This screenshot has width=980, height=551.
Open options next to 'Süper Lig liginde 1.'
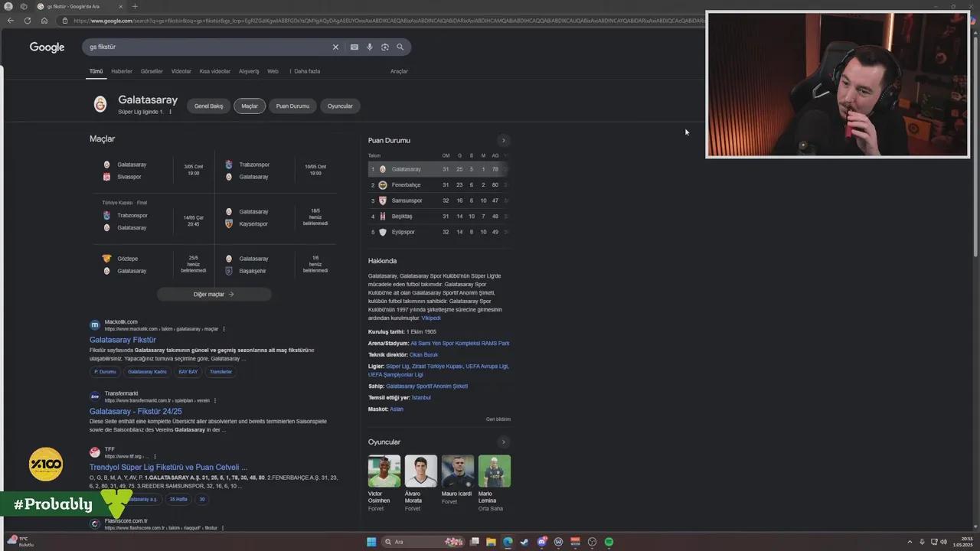click(x=170, y=112)
